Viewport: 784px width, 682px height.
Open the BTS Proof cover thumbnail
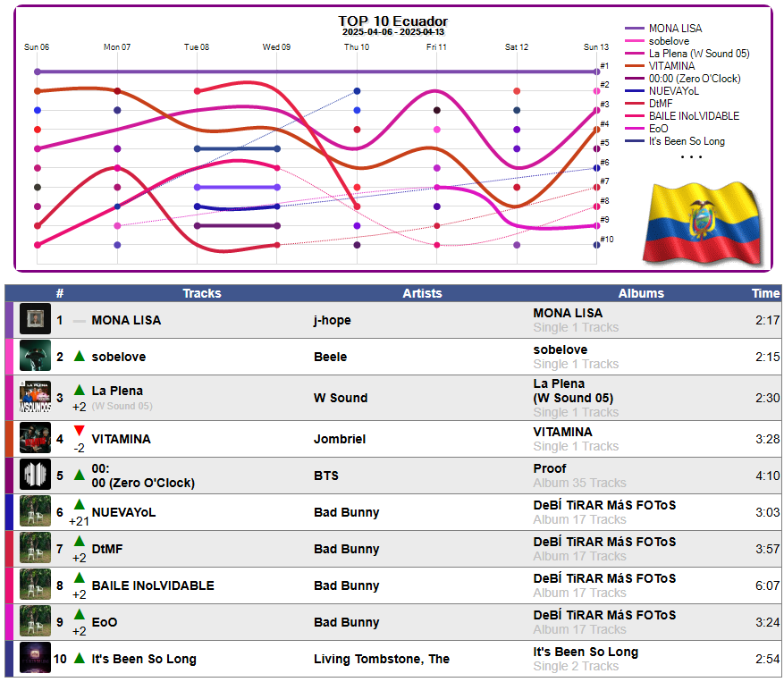tap(35, 474)
